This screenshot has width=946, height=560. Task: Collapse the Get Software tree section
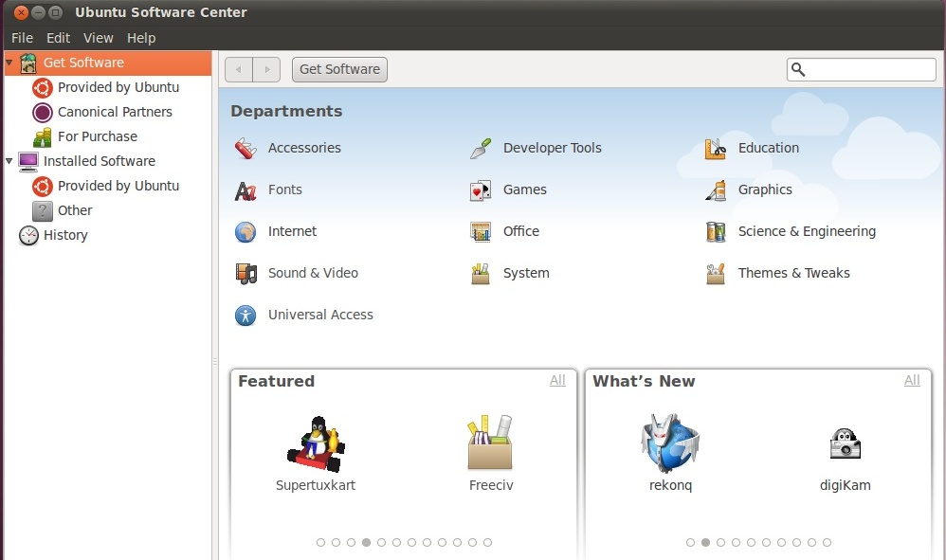(9, 63)
